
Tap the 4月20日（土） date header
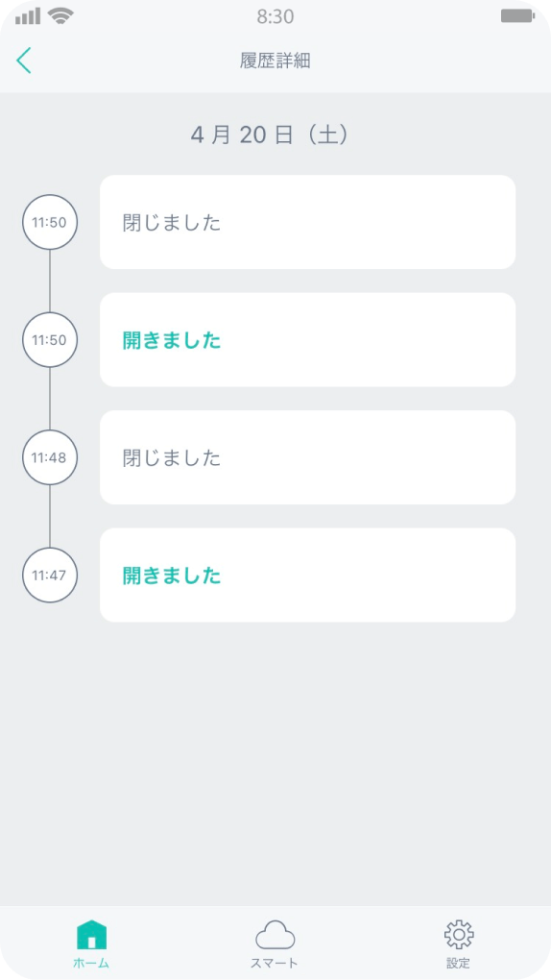point(269,135)
